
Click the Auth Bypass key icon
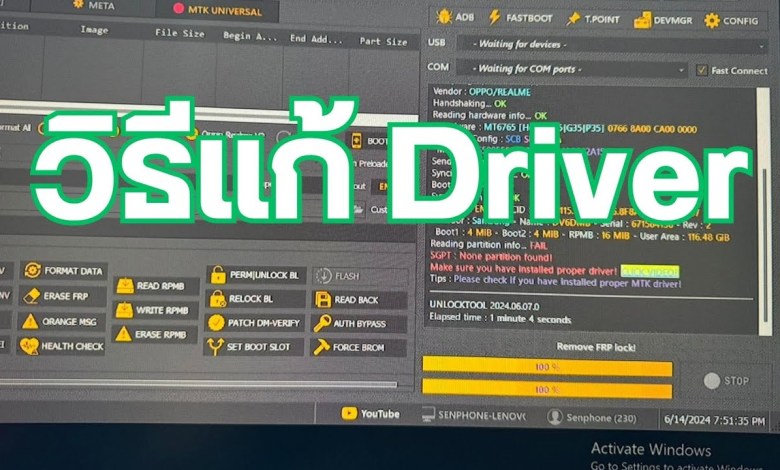point(322,323)
